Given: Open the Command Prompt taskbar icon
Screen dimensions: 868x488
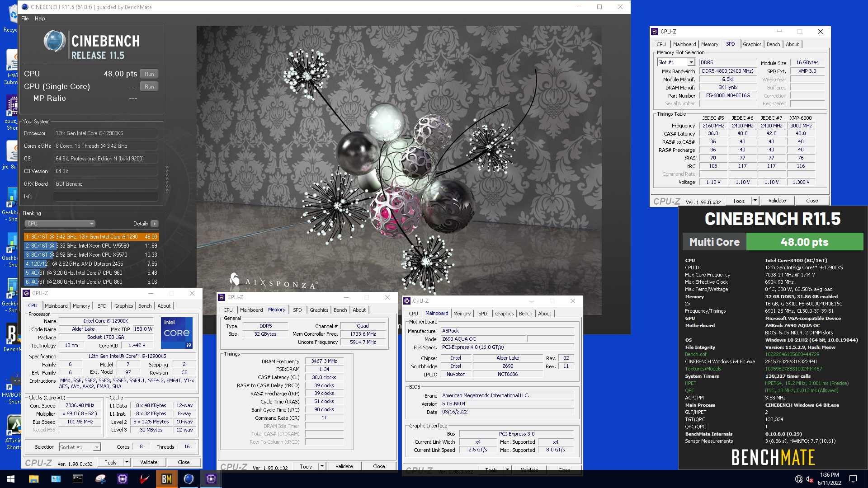Looking at the screenshot, I should [78, 479].
